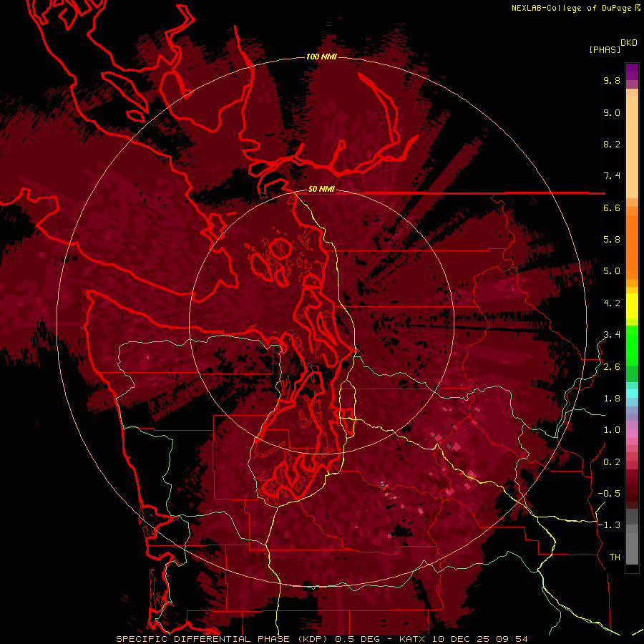Click the 8.2 legend value

[612, 145]
